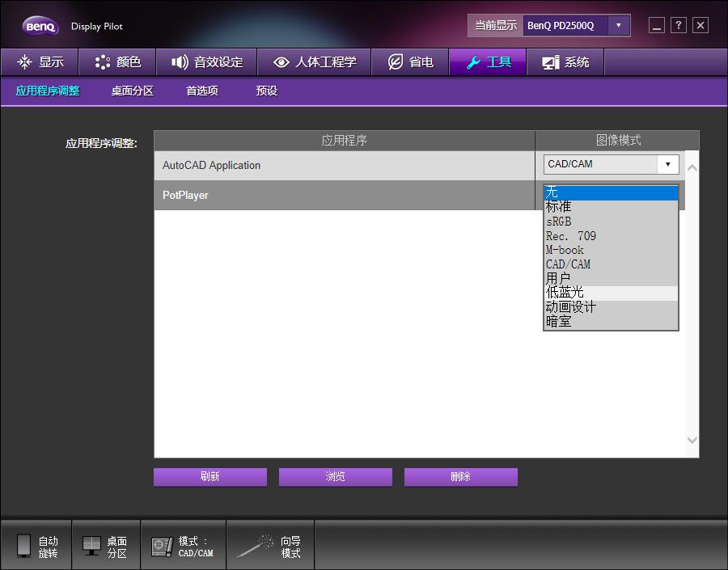This screenshot has width=728, height=570.
Task: Open the 系统 system tab
Action: click(x=565, y=61)
